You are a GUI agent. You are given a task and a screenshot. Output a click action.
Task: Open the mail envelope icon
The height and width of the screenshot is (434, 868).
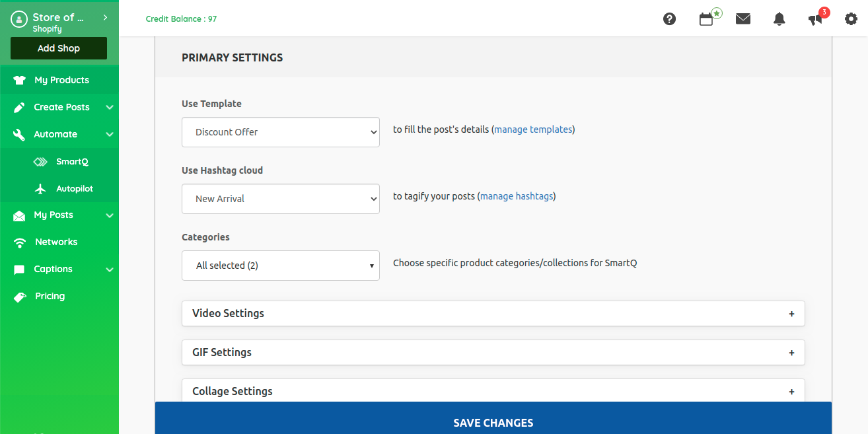pyautogui.click(x=743, y=19)
